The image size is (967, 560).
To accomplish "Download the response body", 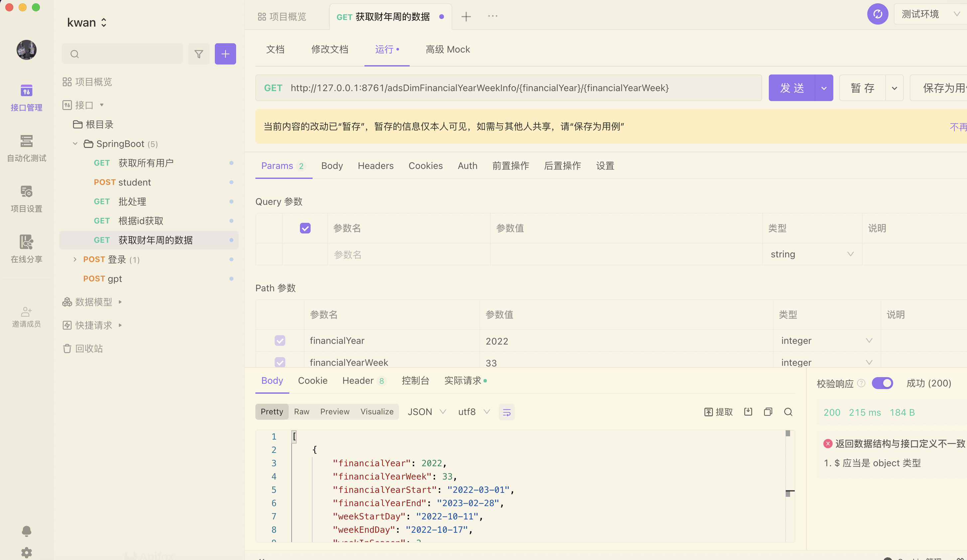I will tap(748, 412).
